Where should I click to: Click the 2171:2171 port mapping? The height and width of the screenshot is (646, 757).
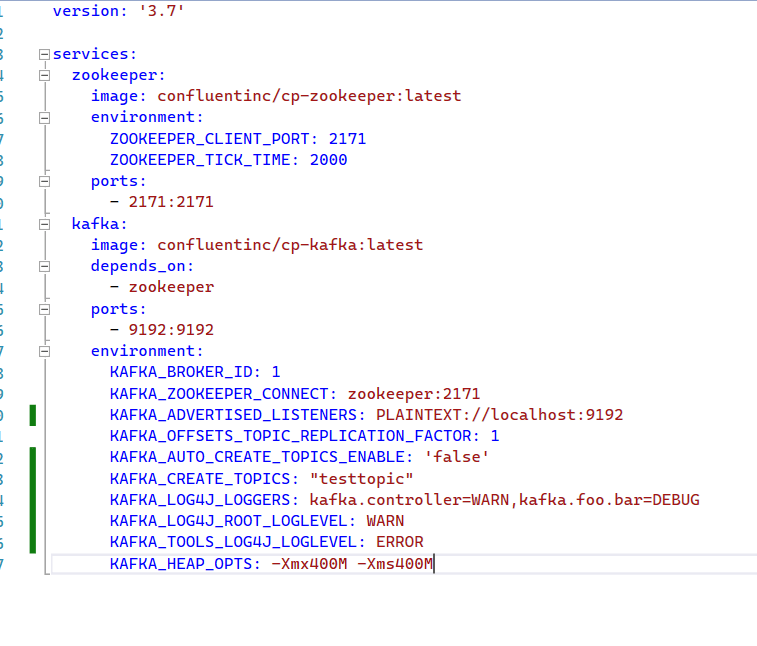(x=171, y=202)
